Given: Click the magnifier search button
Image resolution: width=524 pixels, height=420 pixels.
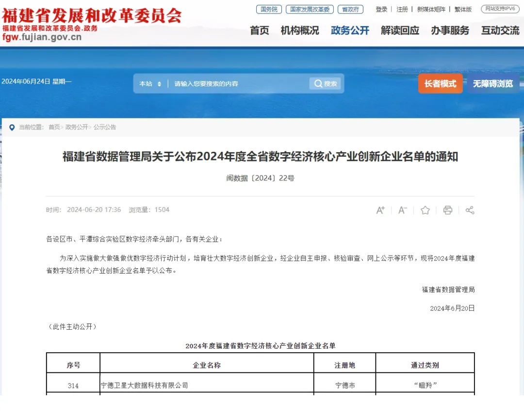Looking at the screenshot, I should 325,83.
